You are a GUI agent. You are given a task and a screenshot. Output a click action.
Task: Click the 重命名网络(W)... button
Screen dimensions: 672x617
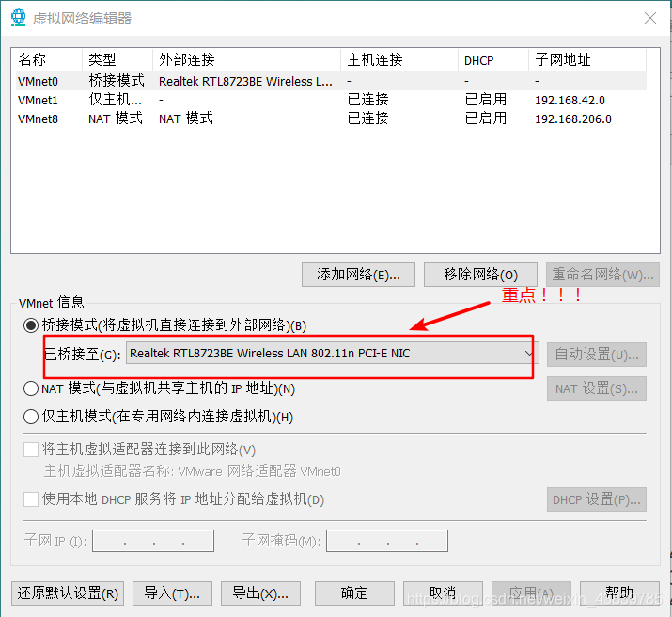[x=602, y=275]
